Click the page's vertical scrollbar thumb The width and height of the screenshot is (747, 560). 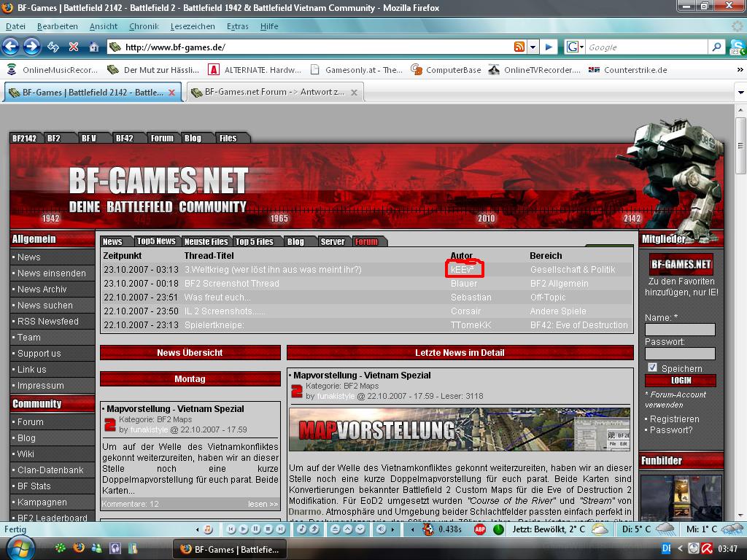pos(740,146)
